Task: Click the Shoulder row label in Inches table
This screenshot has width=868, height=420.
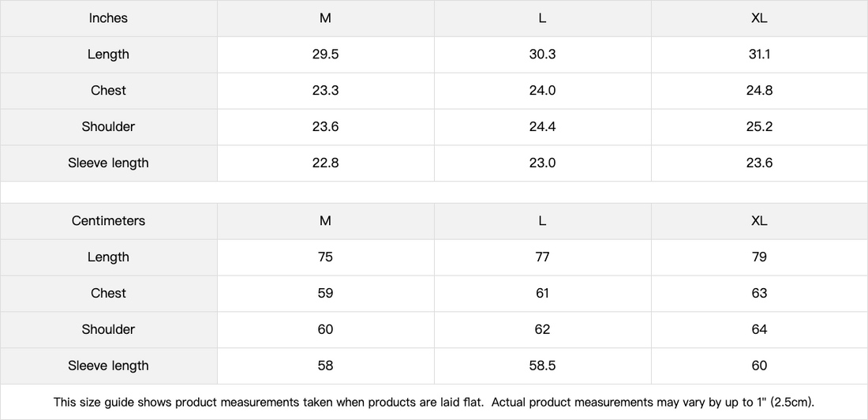Action: coord(108,127)
